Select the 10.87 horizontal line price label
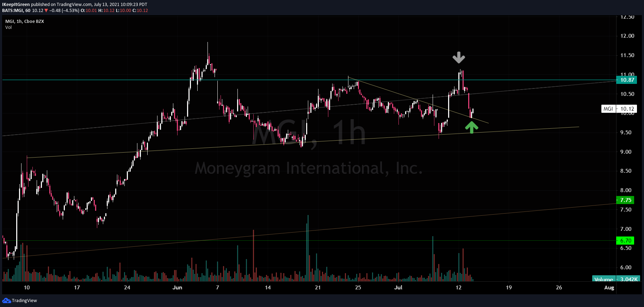 click(627, 80)
